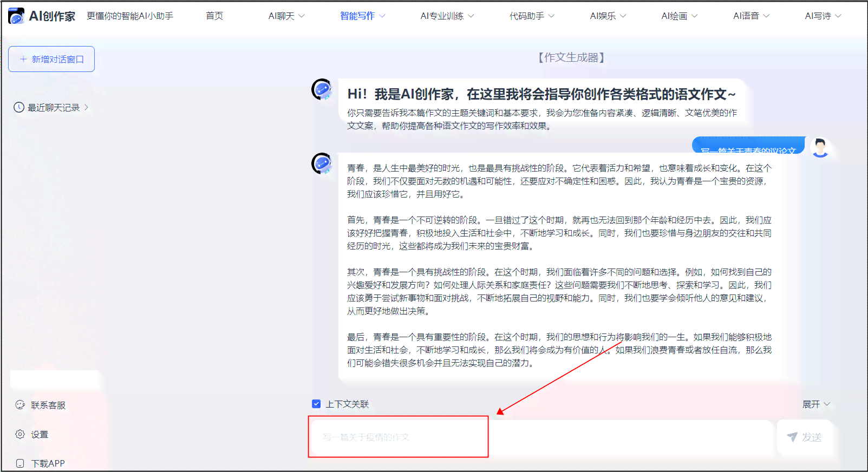The image size is (868, 472).
Task: Click the 更懂你的智能AI小助手 slogan text
Action: [x=130, y=16]
